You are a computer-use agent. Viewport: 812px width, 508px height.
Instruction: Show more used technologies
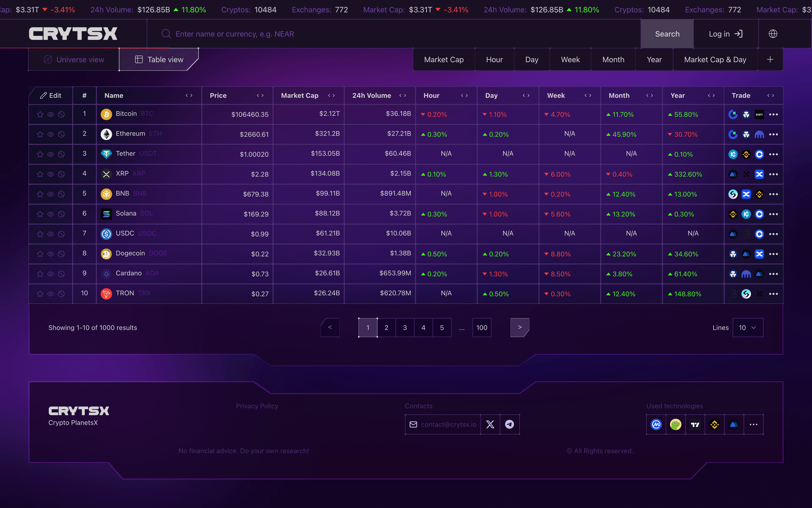click(x=754, y=424)
